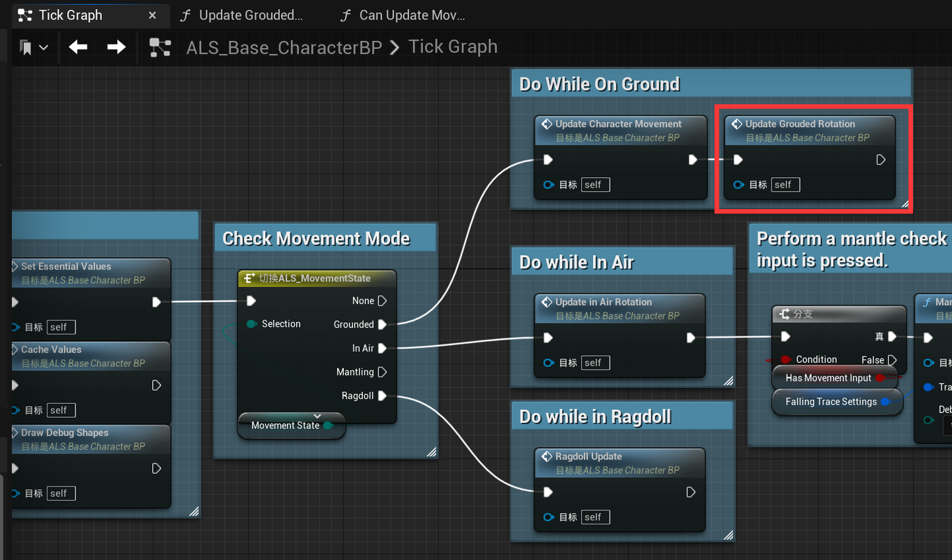Screen dimensions: 952x560
Task: Click the self field on Update Character Movement
Action: pos(596,184)
